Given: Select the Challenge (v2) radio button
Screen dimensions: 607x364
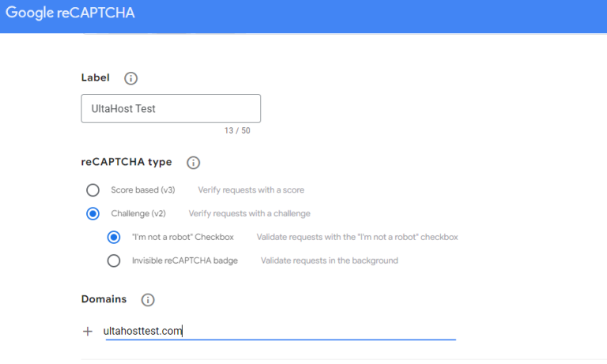Looking at the screenshot, I should coord(92,213).
